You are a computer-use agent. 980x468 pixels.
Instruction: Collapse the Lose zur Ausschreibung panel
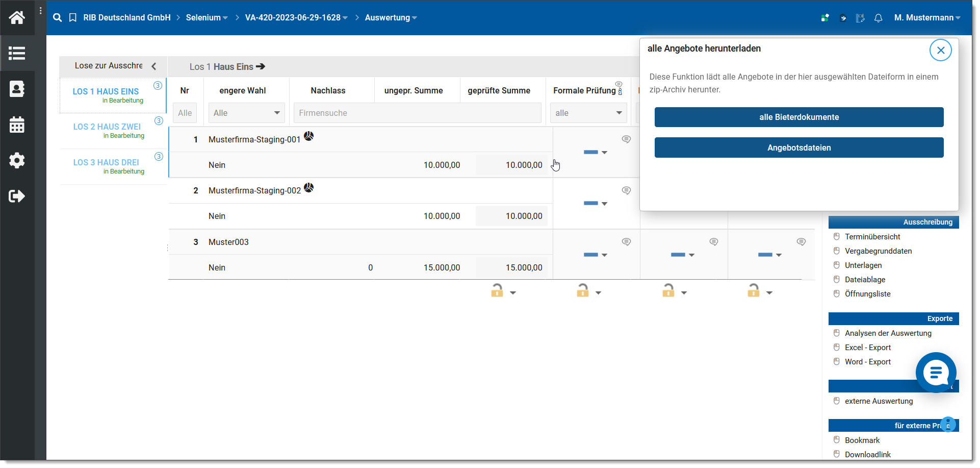(x=154, y=66)
